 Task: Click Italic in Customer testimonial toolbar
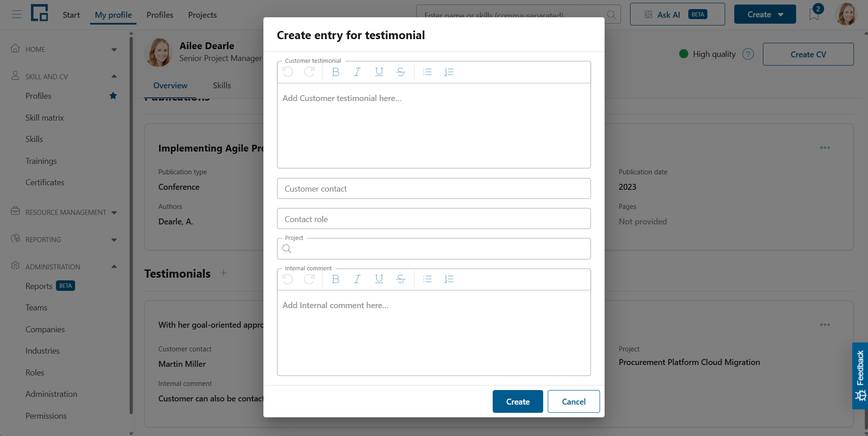(x=357, y=72)
